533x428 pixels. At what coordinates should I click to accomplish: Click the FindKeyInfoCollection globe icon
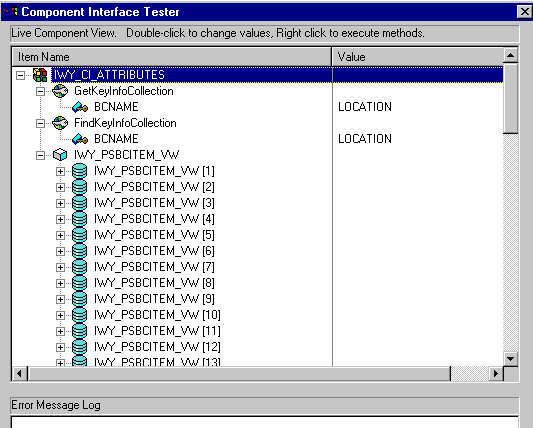coord(60,123)
